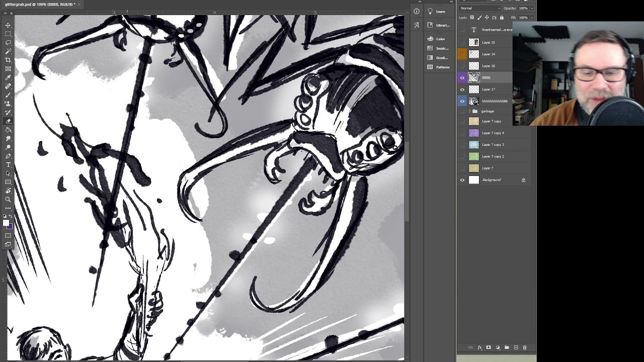Show Layer 15
644x362 pixels.
[462, 42]
